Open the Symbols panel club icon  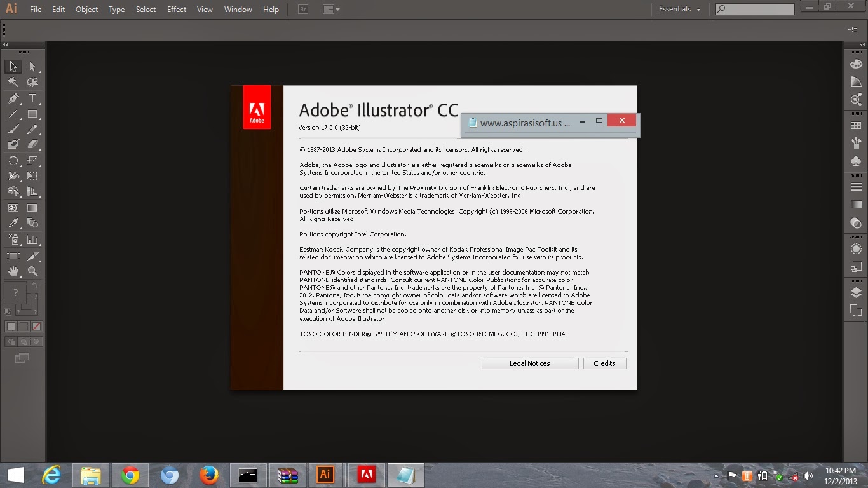(x=856, y=161)
